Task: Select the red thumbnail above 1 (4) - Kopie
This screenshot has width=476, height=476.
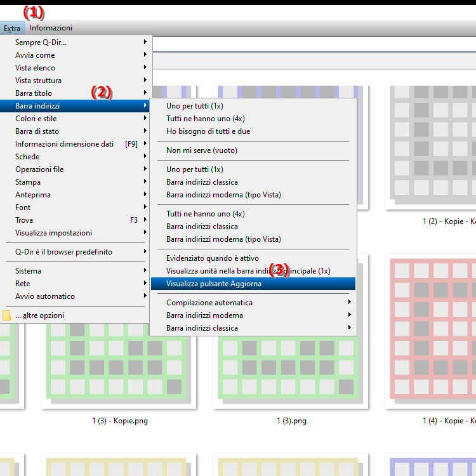Action: [430, 331]
